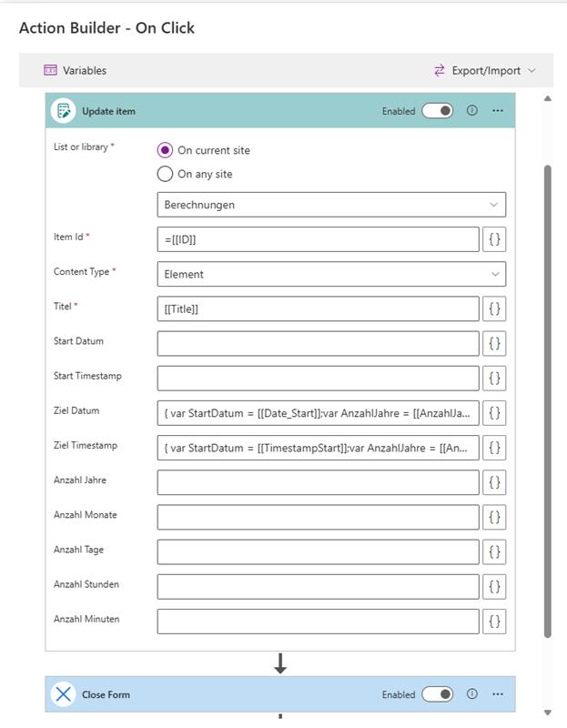Screen dimensions: 567x728
Task: Open more options menu for Update item
Action: (498, 111)
